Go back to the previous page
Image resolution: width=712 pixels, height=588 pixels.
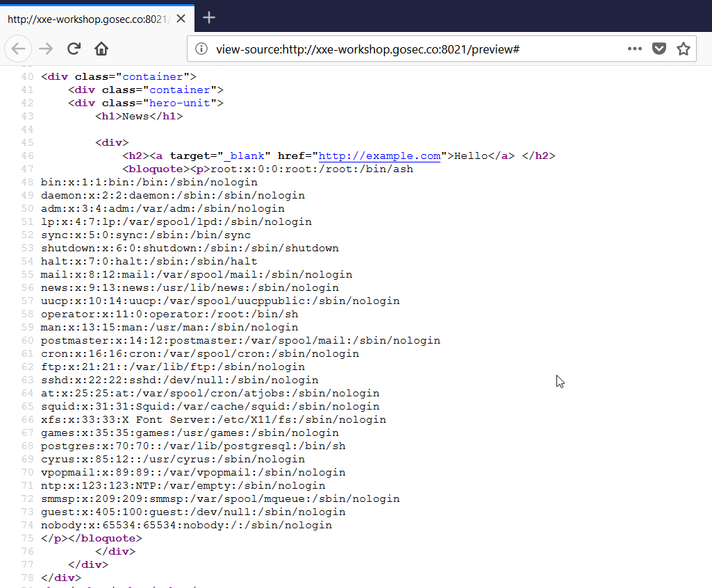click(x=19, y=49)
